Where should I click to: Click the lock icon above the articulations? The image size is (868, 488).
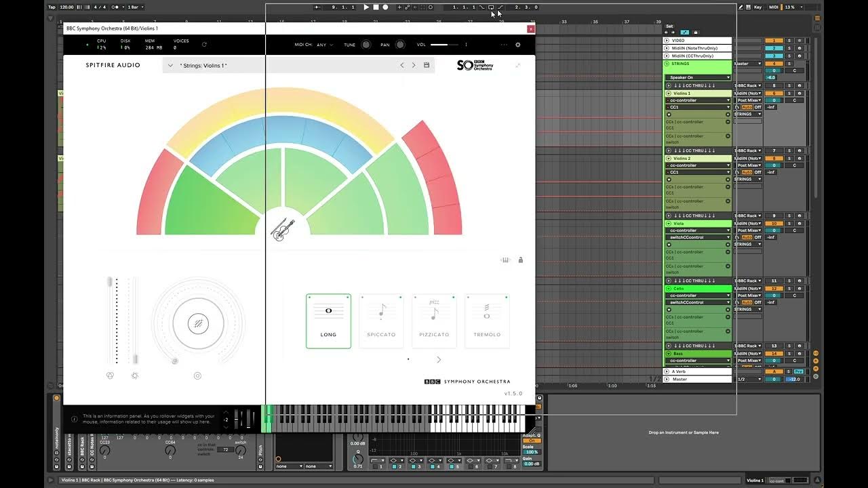click(x=521, y=260)
